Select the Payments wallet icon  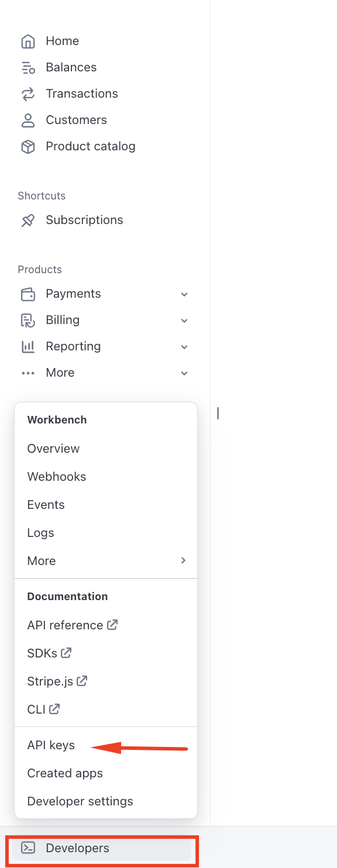[x=27, y=294]
